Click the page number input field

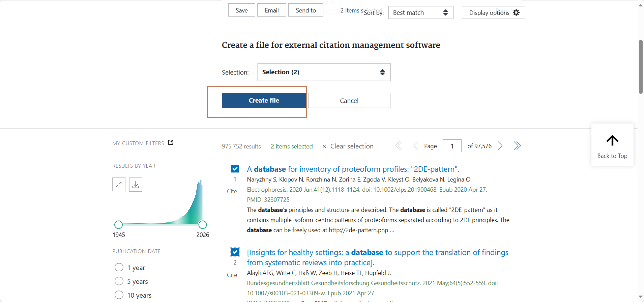pyautogui.click(x=452, y=146)
